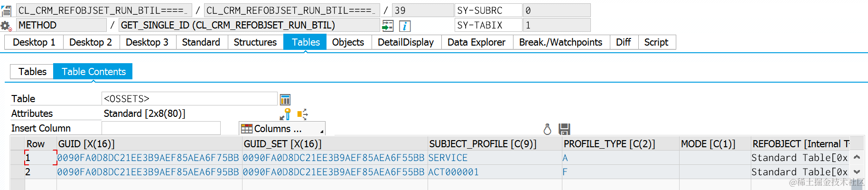
Task: Switch to the Desktop 2 tab
Action: click(x=91, y=42)
